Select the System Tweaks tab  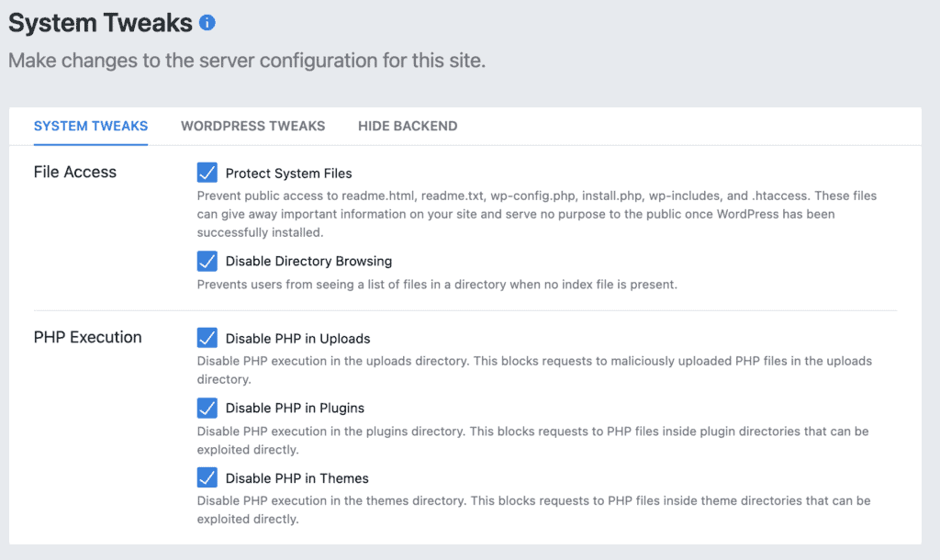pos(91,126)
